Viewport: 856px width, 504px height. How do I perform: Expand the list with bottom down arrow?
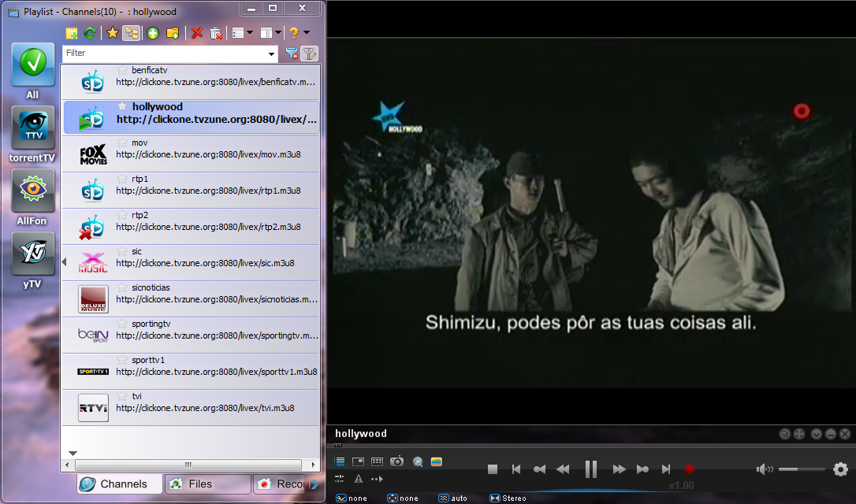tap(73, 454)
